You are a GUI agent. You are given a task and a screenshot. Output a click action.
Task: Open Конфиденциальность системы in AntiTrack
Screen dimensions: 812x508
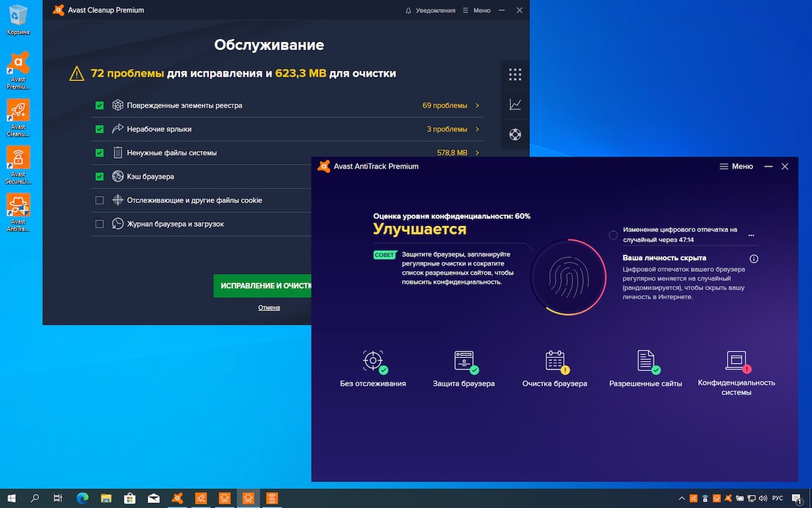[x=736, y=373]
